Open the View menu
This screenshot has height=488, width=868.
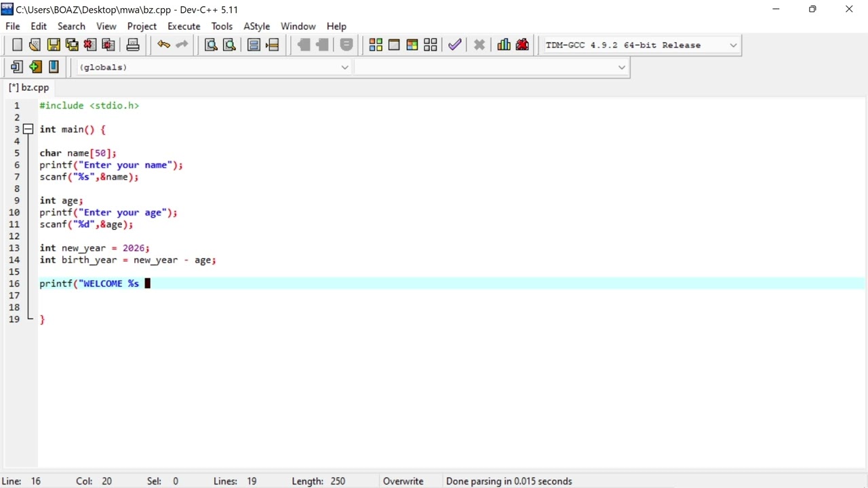point(106,26)
